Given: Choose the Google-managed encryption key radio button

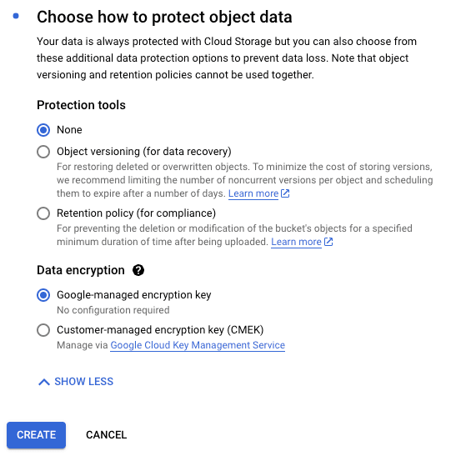Looking at the screenshot, I should pyautogui.click(x=43, y=295).
